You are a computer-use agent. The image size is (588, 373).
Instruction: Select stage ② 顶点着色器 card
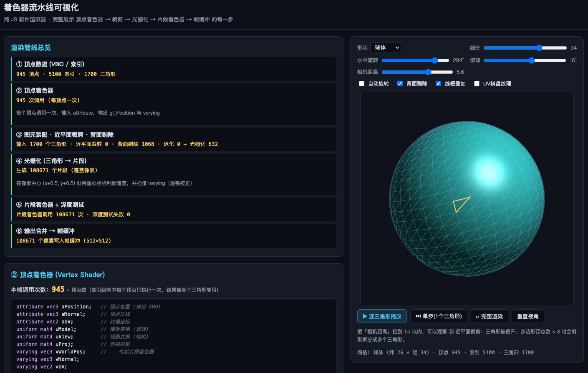click(x=174, y=104)
